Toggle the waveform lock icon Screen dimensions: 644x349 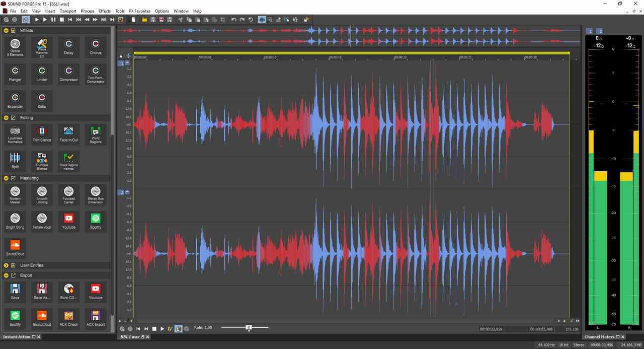(121, 56)
